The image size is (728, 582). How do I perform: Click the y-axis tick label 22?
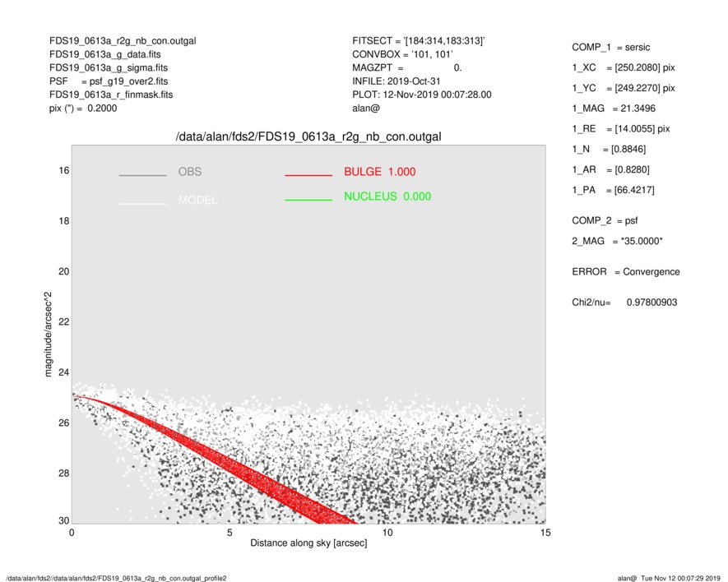click(63, 322)
